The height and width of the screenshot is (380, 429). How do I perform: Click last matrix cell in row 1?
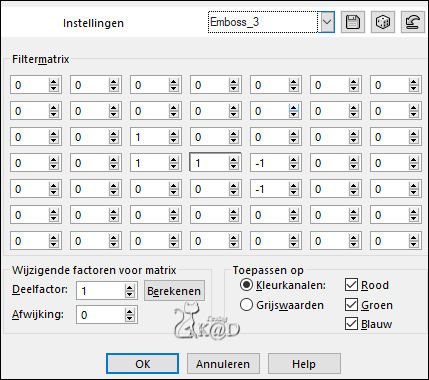click(x=390, y=85)
